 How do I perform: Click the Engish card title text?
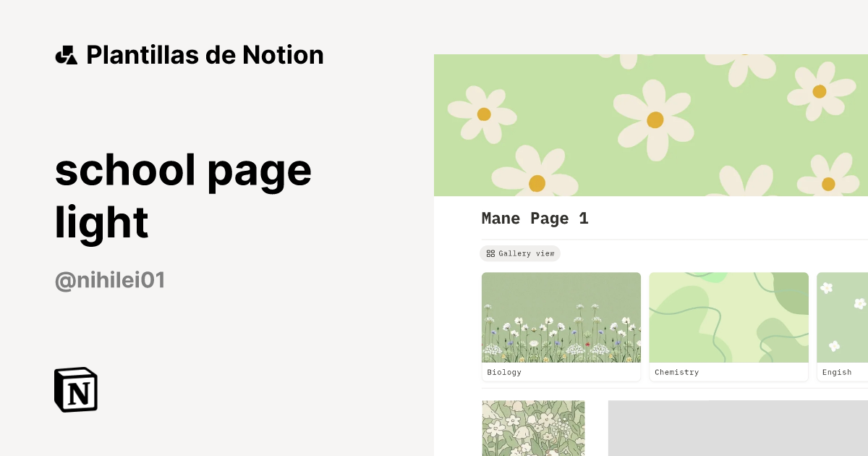click(x=838, y=372)
